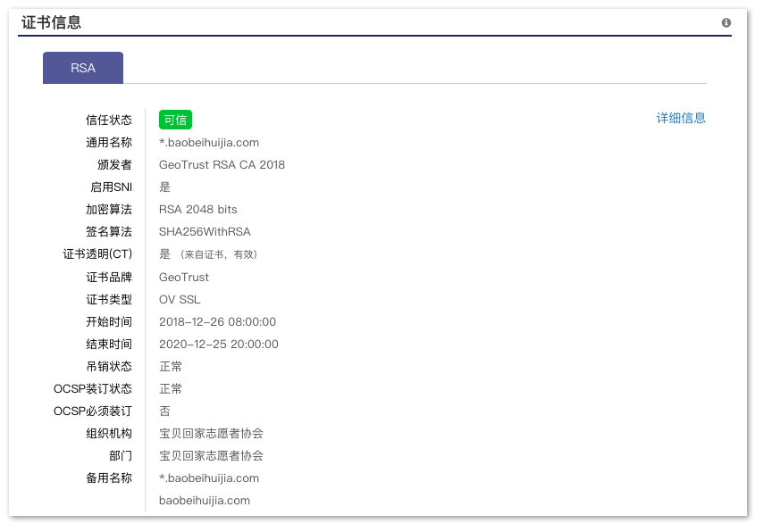
Task: Click the 通用名称 field label
Action: [x=109, y=143]
